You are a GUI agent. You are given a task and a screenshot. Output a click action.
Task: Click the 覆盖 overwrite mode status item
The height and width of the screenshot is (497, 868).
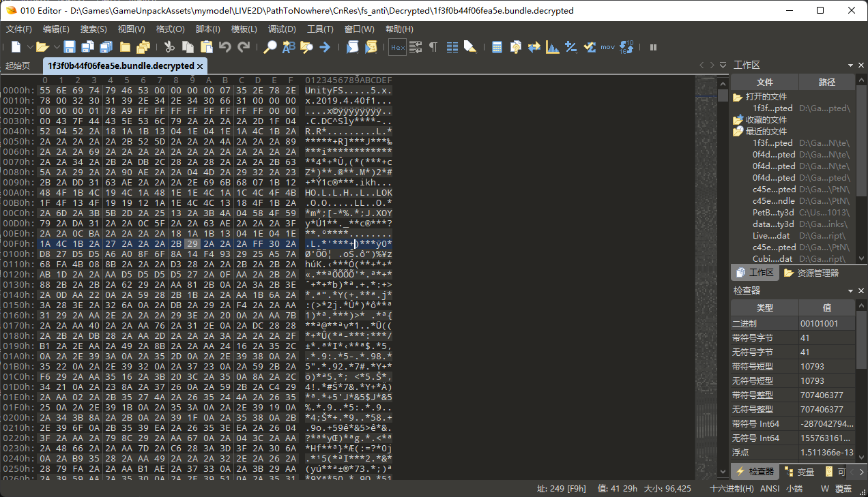coord(843,488)
